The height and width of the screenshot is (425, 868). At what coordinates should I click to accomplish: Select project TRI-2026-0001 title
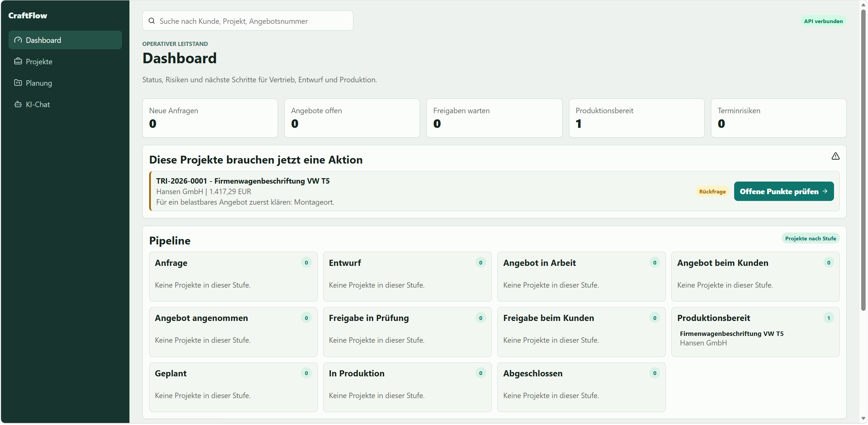(243, 181)
